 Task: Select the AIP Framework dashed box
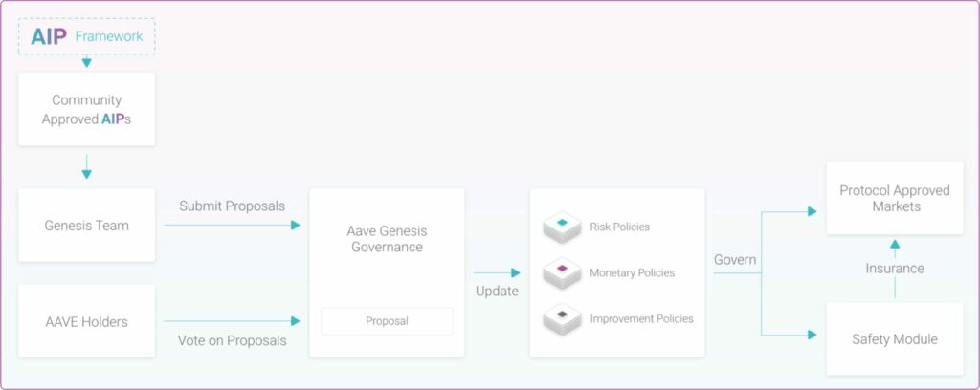coord(87,36)
